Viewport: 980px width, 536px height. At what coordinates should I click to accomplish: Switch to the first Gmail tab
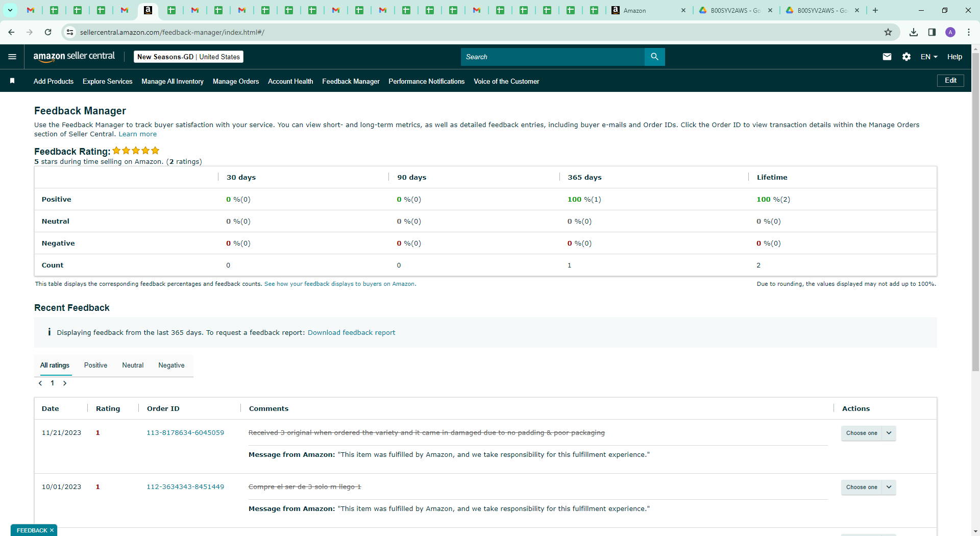(x=31, y=10)
